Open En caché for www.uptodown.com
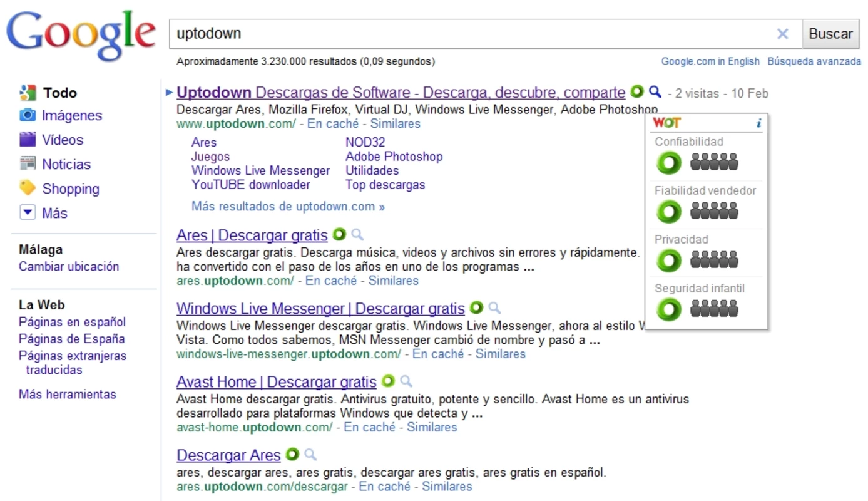 pyautogui.click(x=333, y=123)
